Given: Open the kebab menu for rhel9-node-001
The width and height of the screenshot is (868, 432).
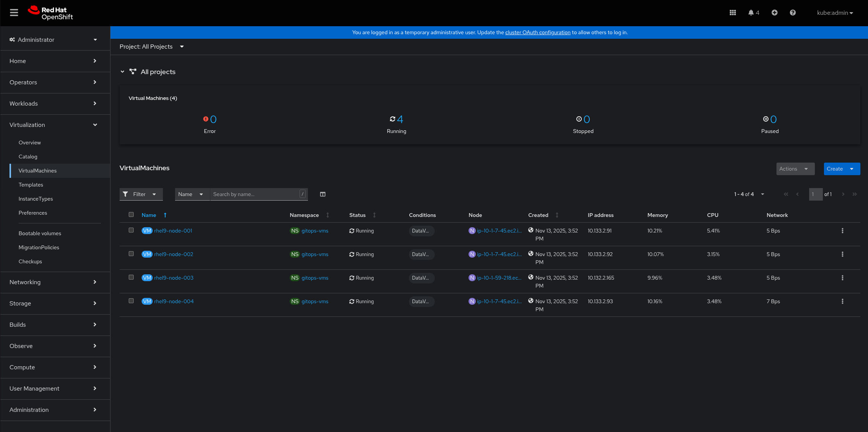Looking at the screenshot, I should [x=843, y=231].
